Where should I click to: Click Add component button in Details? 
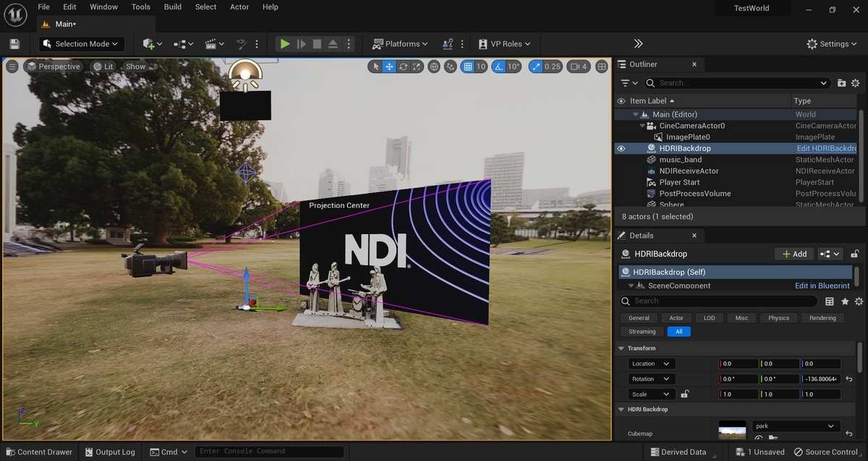pyautogui.click(x=794, y=254)
